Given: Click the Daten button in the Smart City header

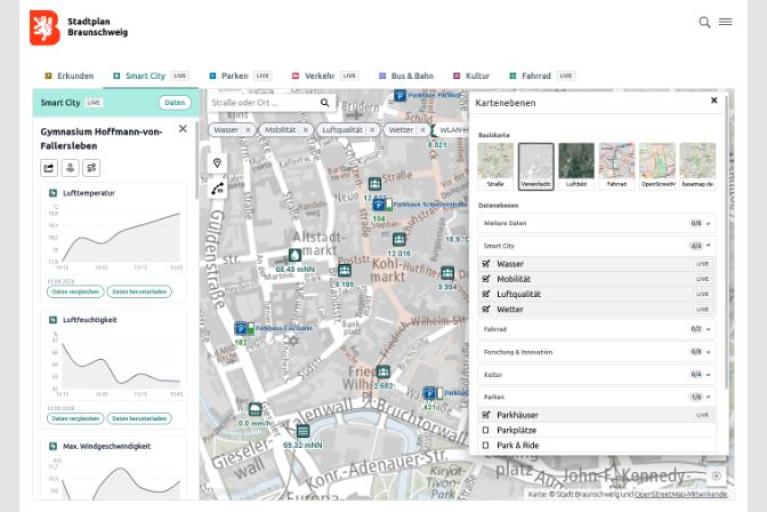Looking at the screenshot, I should pyautogui.click(x=175, y=103).
